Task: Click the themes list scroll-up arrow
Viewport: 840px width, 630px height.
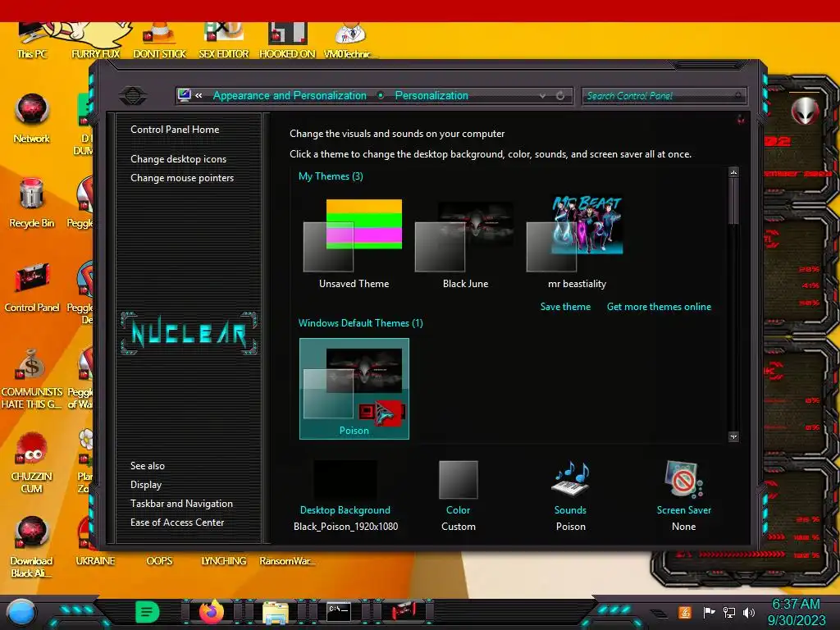Action: 733,172
